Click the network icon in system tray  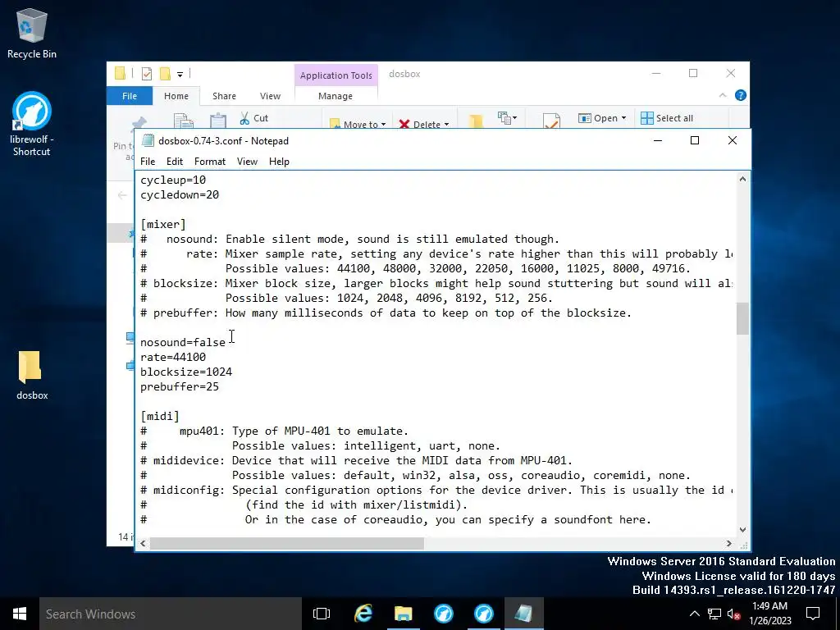[x=714, y=614]
